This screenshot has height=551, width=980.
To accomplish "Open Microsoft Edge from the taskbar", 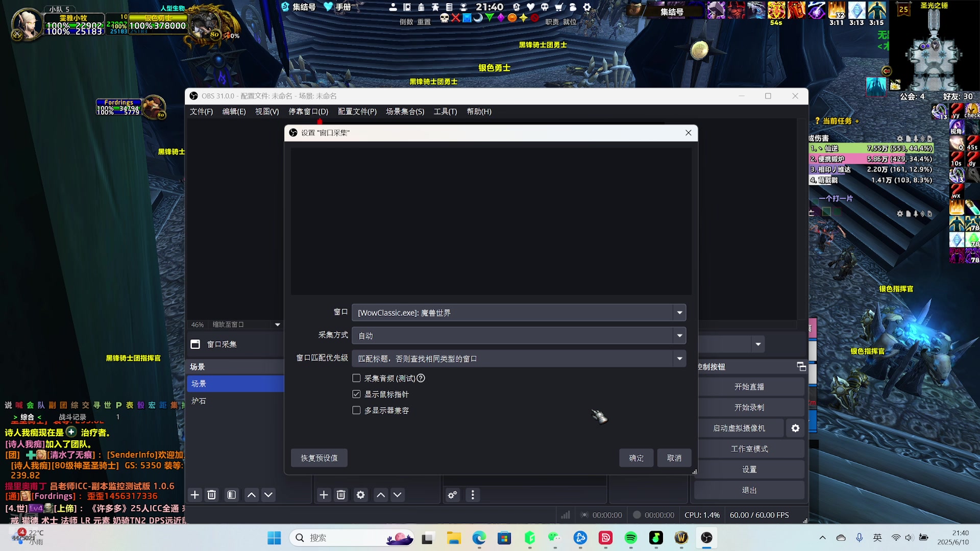I will (479, 538).
